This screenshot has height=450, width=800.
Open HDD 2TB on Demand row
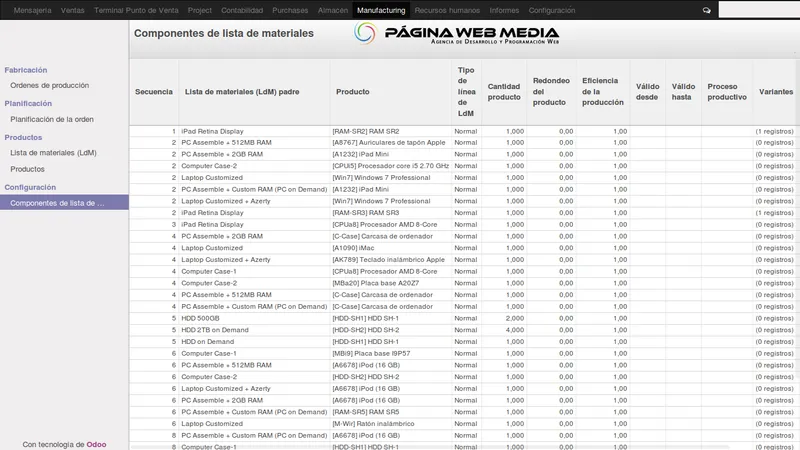pos(464,331)
